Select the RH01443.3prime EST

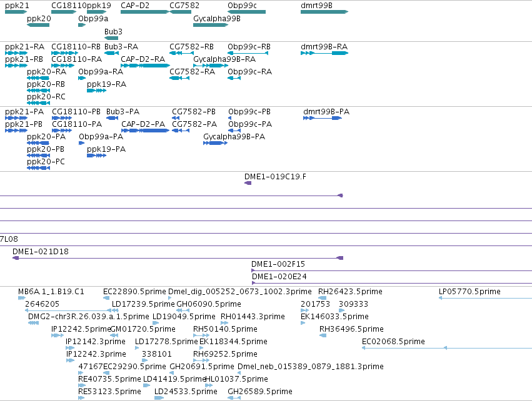coord(224,323)
